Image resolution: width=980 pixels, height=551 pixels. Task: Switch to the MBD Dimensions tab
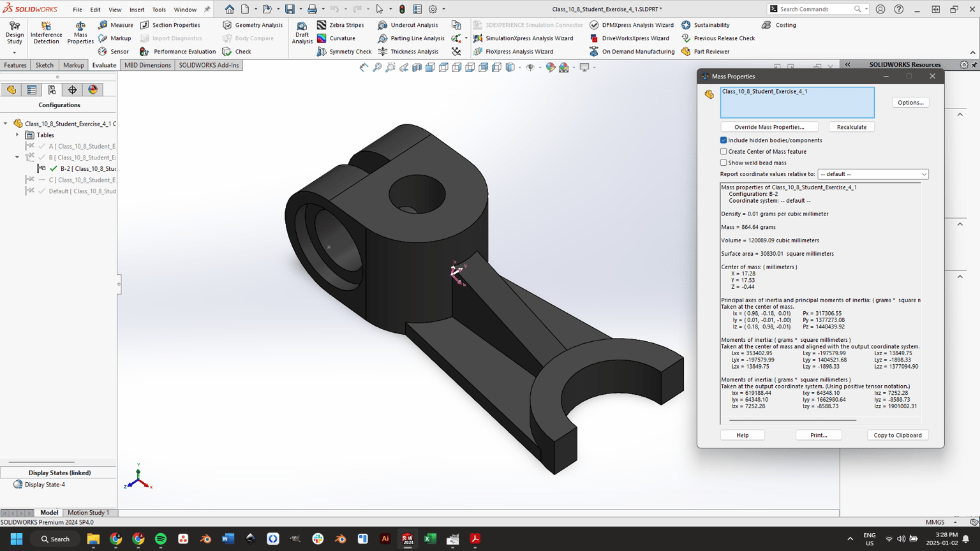147,65
